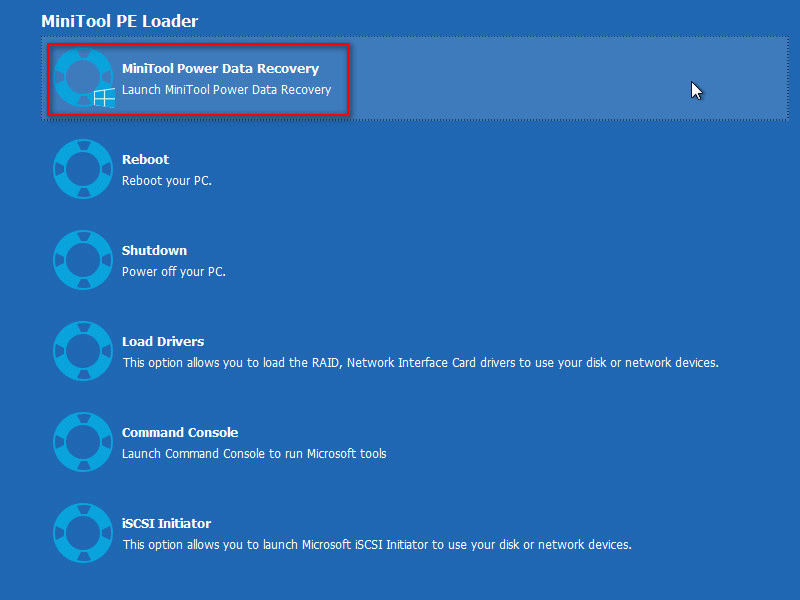This screenshot has width=800, height=600.
Task: Select the Load Drivers gear icon
Action: pyautogui.click(x=83, y=351)
